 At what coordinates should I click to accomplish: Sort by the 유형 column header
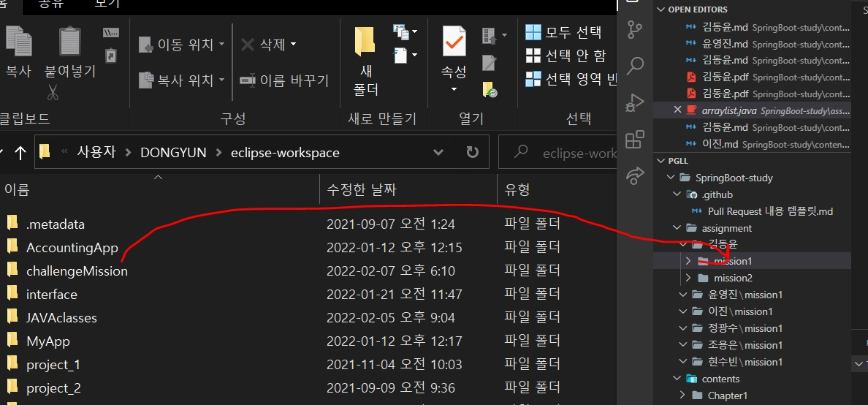(x=556, y=190)
